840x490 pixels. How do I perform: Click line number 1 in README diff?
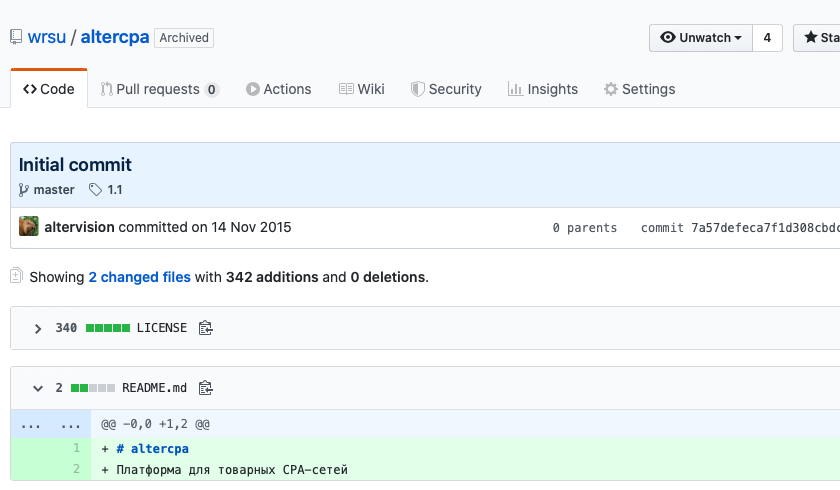(77, 448)
